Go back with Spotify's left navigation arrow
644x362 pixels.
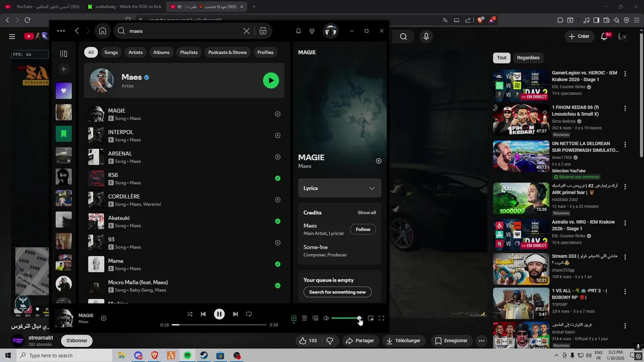coord(77,31)
